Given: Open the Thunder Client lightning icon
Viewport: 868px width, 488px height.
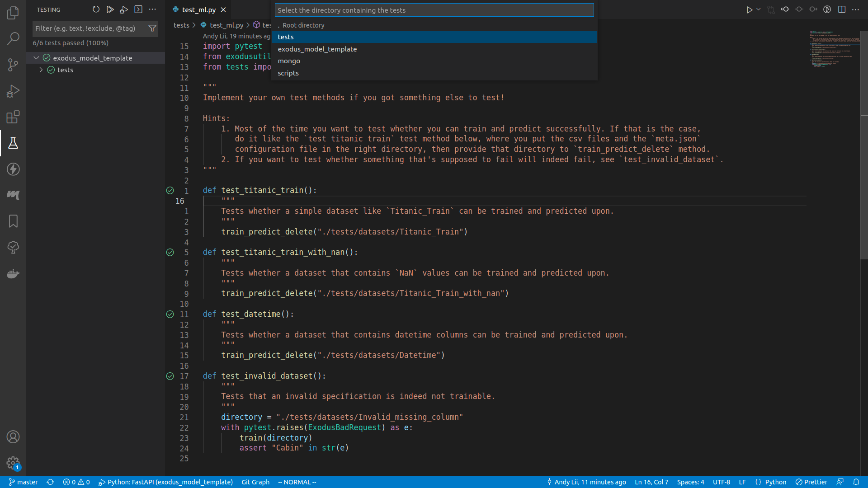Looking at the screenshot, I should 13,169.
